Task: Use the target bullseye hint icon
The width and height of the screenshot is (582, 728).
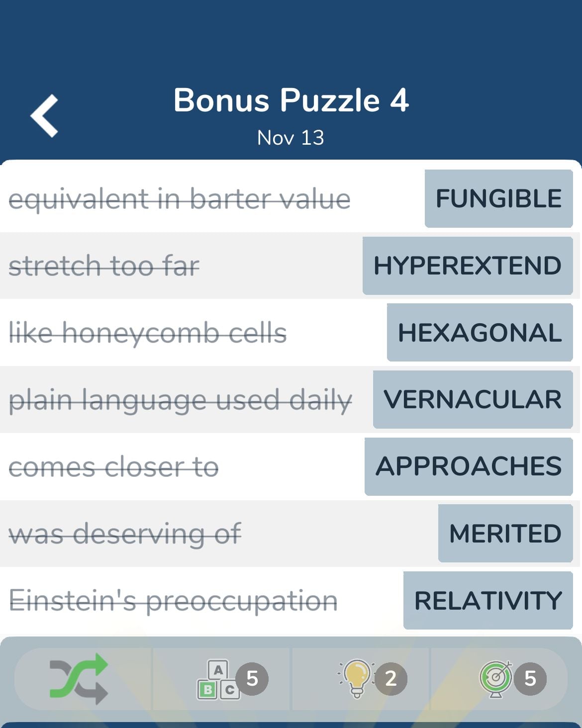Action: point(496,679)
